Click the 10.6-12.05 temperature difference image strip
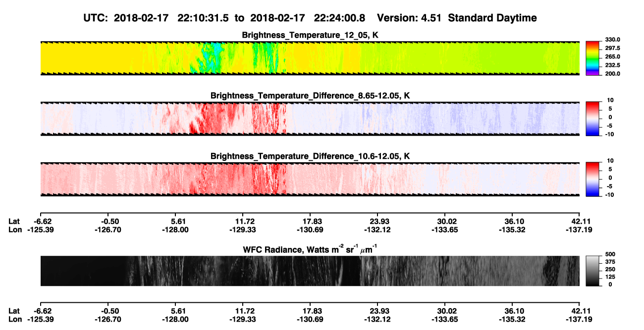Viewport: 644px width, 330px height. tap(310, 179)
